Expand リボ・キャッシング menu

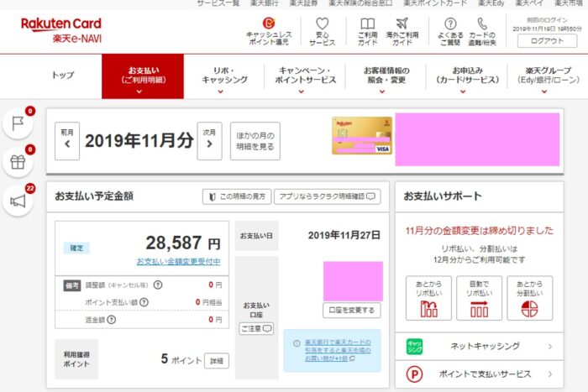tap(224, 77)
